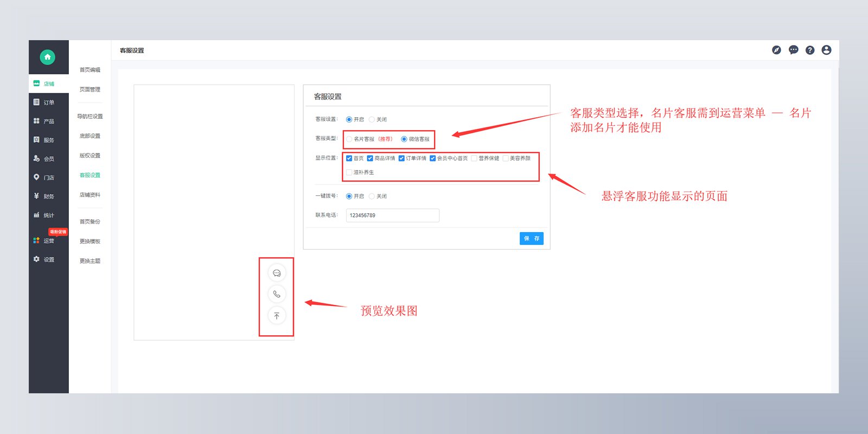Click the floating chat icon in the preview
The image size is (868, 434).
277,273
